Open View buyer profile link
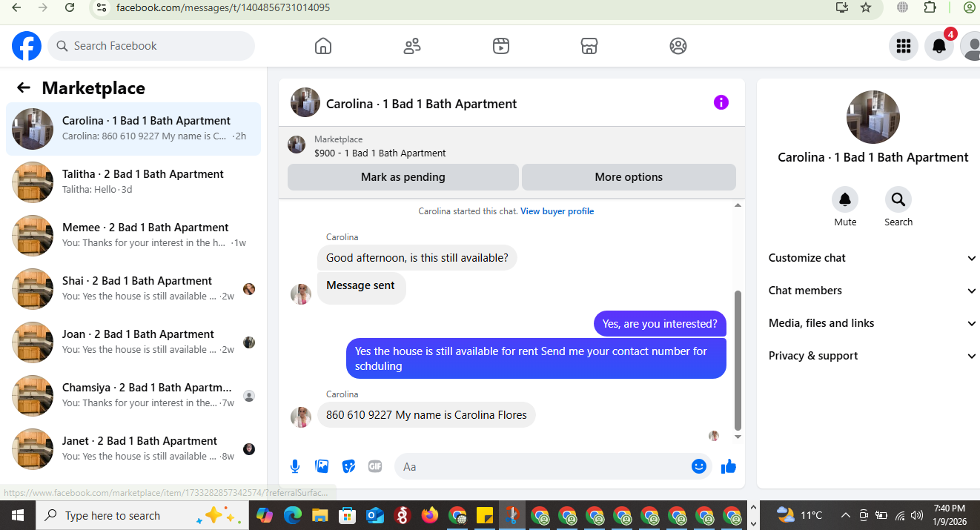This screenshot has height=530, width=980. pos(557,211)
